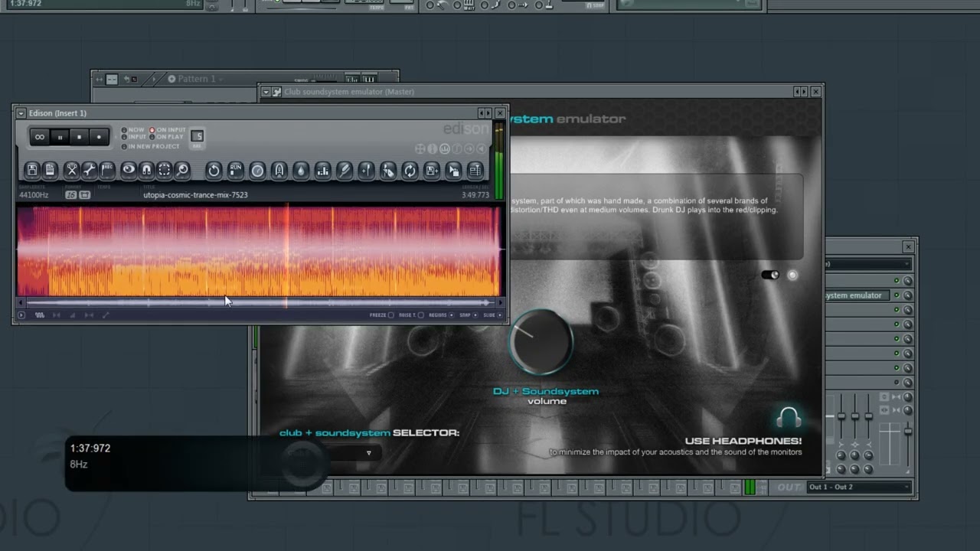The height and width of the screenshot is (551, 980).
Task: Click the DJ + Soundsystem volume knob
Action: [541, 342]
